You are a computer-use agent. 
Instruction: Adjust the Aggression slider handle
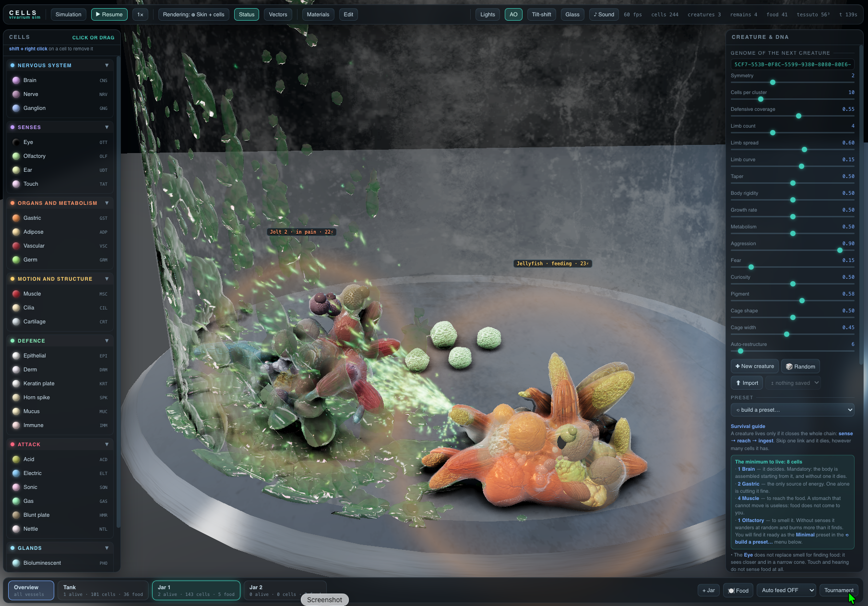click(x=840, y=250)
